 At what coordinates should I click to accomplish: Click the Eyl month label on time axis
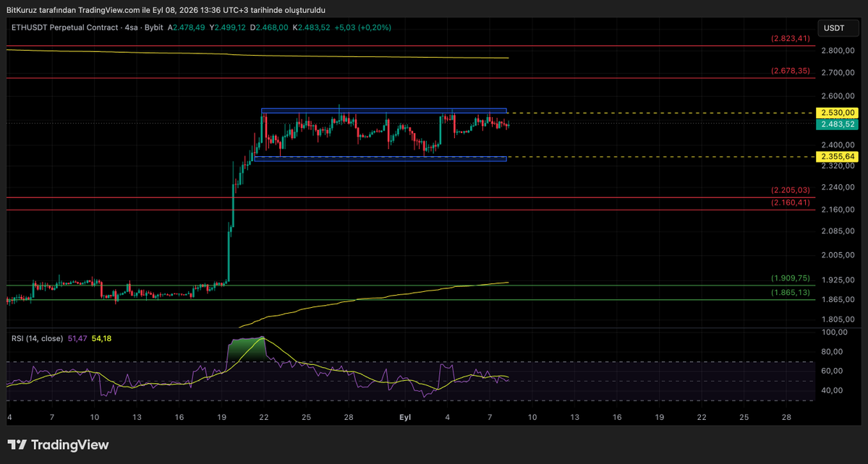(x=406, y=418)
